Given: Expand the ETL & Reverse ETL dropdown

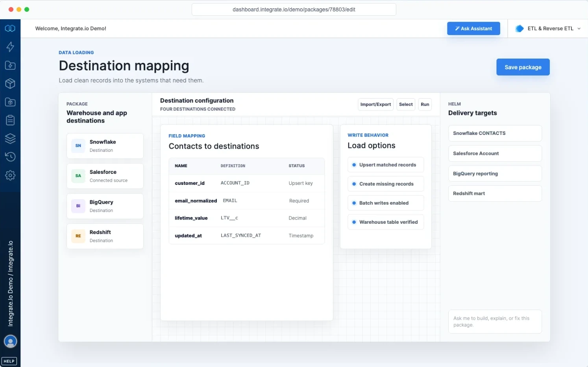Looking at the screenshot, I should [x=548, y=28].
